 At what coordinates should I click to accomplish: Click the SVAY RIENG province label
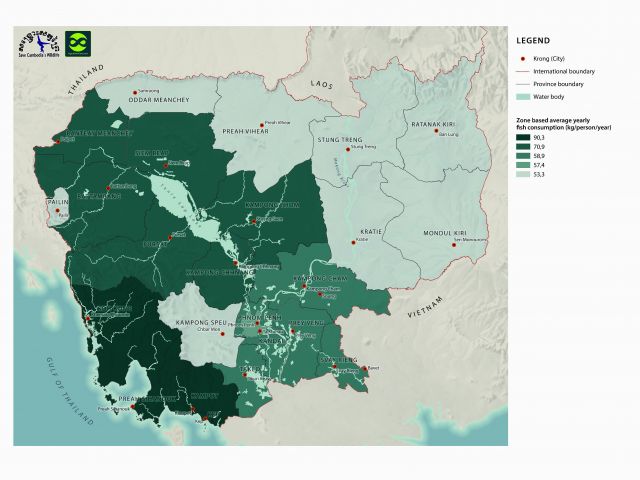339,360
